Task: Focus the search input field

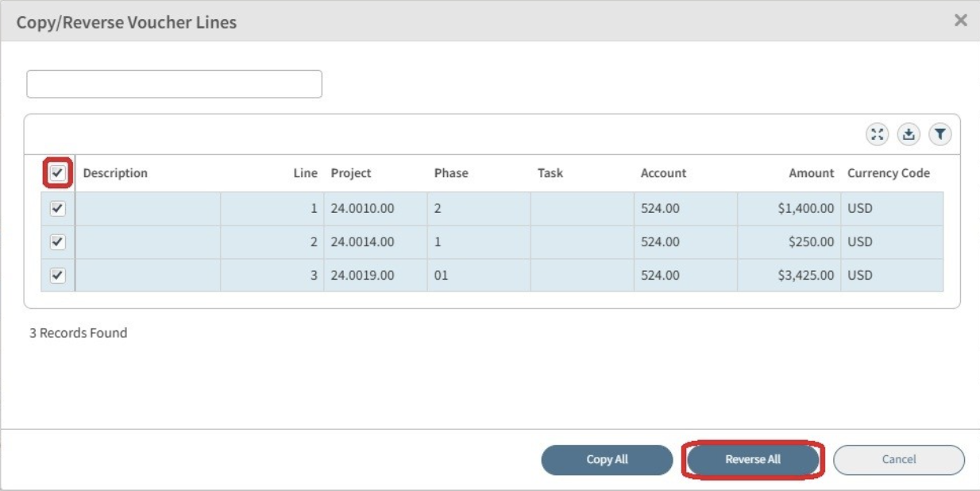Action: click(175, 84)
